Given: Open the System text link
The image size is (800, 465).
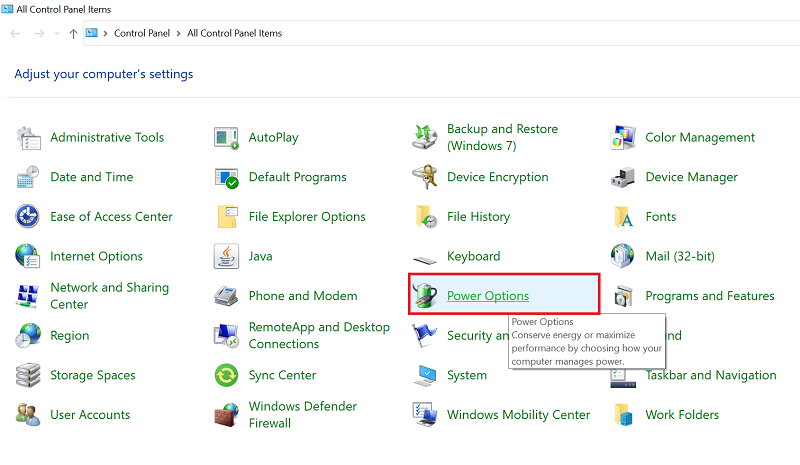Looking at the screenshot, I should point(467,375).
